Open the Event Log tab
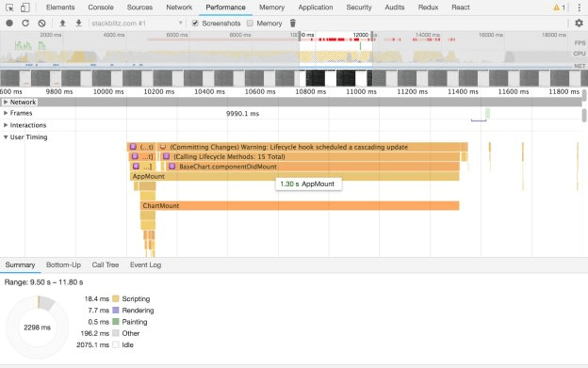 click(x=145, y=265)
